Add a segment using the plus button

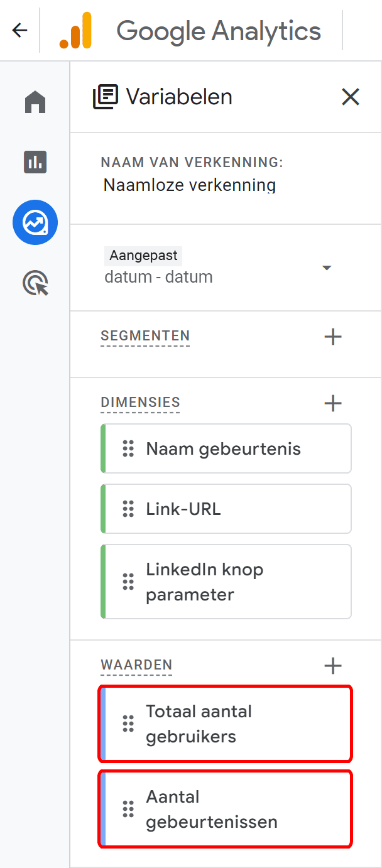[x=332, y=336]
